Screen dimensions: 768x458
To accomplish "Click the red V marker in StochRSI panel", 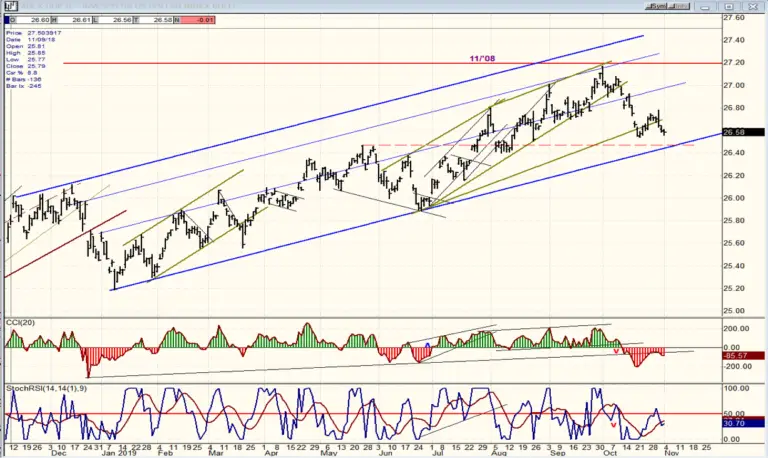I will (613, 425).
